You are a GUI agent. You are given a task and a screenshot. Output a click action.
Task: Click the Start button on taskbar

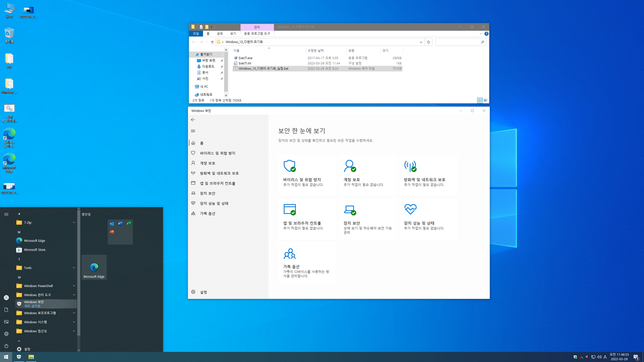6,357
